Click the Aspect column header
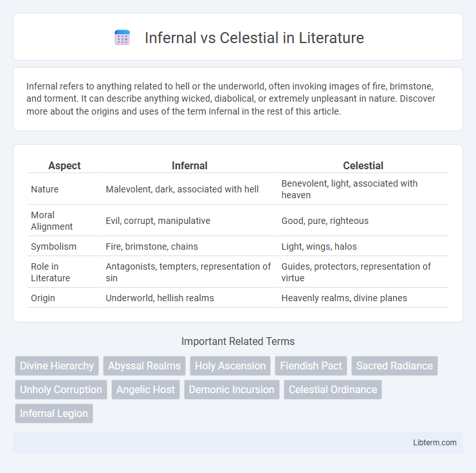This screenshot has height=473, width=476. 64,165
